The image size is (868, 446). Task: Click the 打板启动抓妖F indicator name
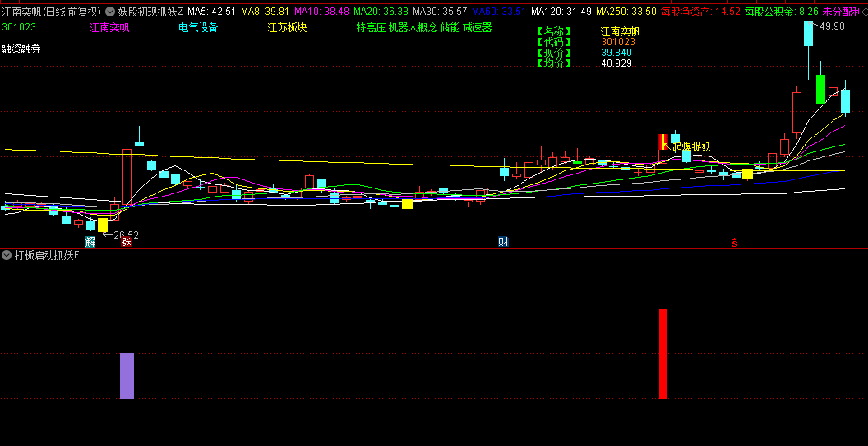(x=47, y=255)
